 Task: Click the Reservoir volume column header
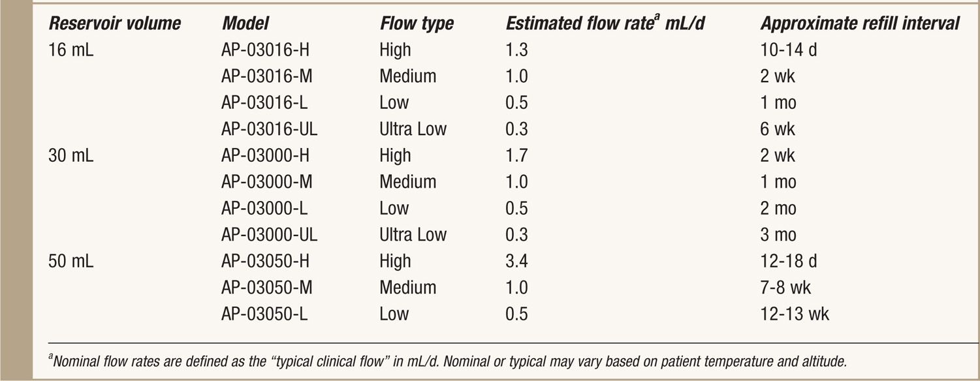114,24
